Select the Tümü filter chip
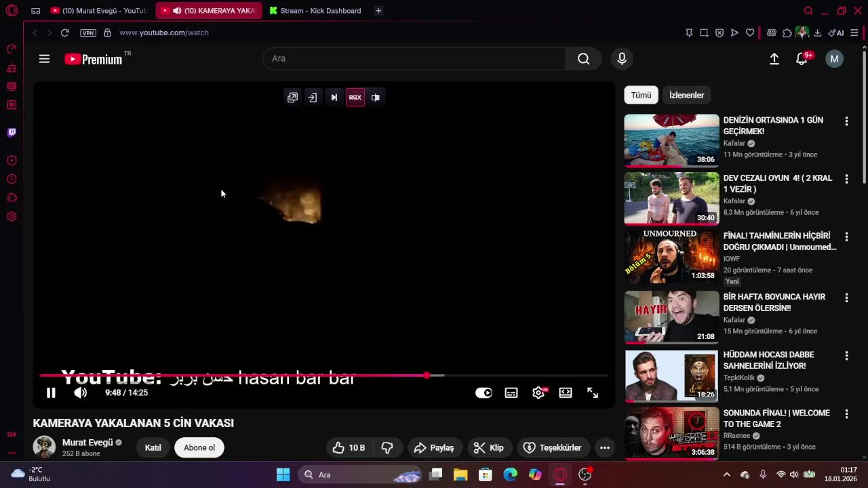The height and width of the screenshot is (488, 868). pyautogui.click(x=641, y=95)
